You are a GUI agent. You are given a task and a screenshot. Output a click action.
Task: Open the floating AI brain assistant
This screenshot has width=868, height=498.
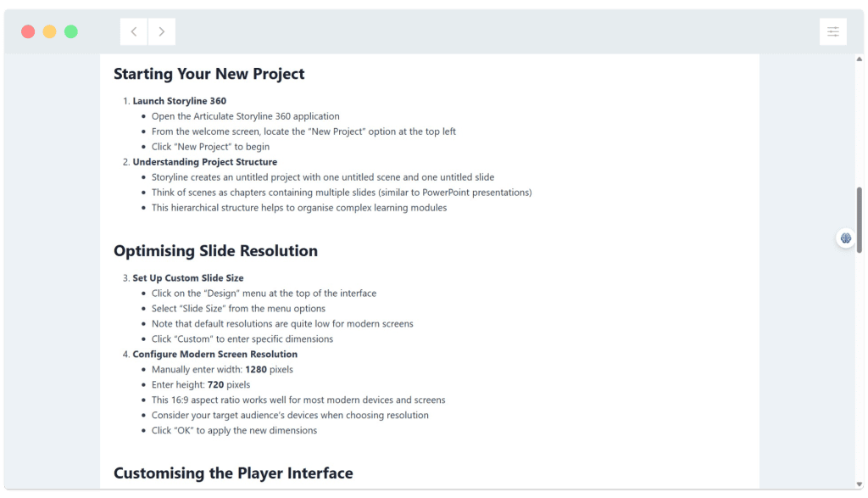pyautogui.click(x=845, y=238)
